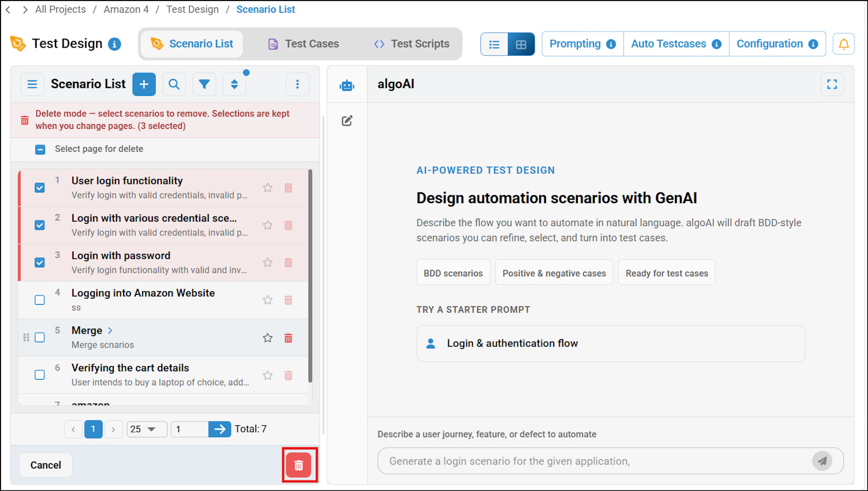
Task: Open the notifications bell
Action: tap(843, 44)
